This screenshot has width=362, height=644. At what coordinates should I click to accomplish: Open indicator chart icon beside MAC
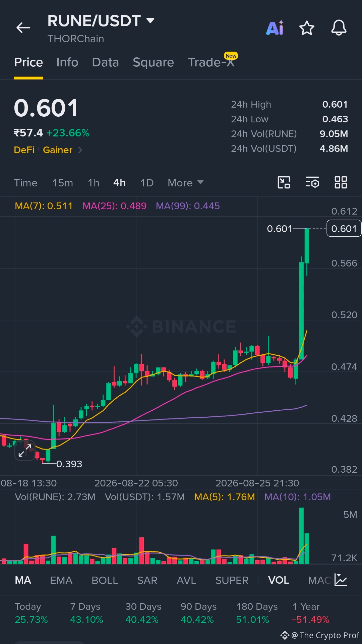coord(341,580)
